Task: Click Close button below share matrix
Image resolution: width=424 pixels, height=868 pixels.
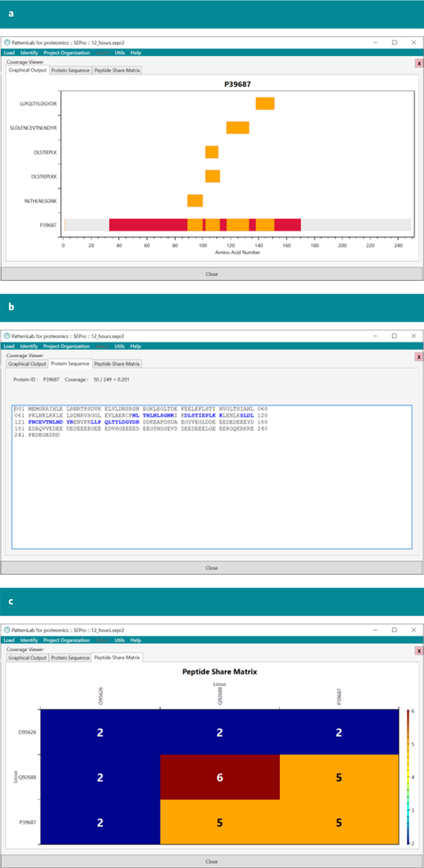Action: pyautogui.click(x=211, y=861)
